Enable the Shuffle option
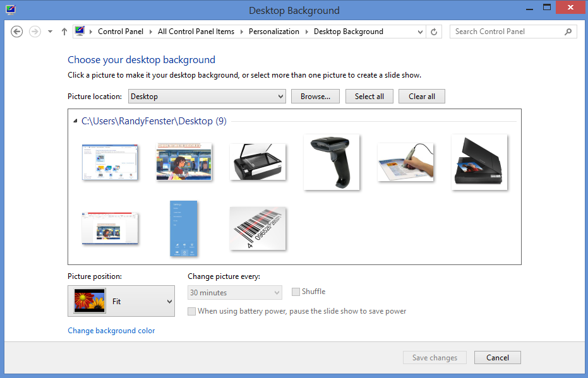588x378 pixels. [x=296, y=292]
